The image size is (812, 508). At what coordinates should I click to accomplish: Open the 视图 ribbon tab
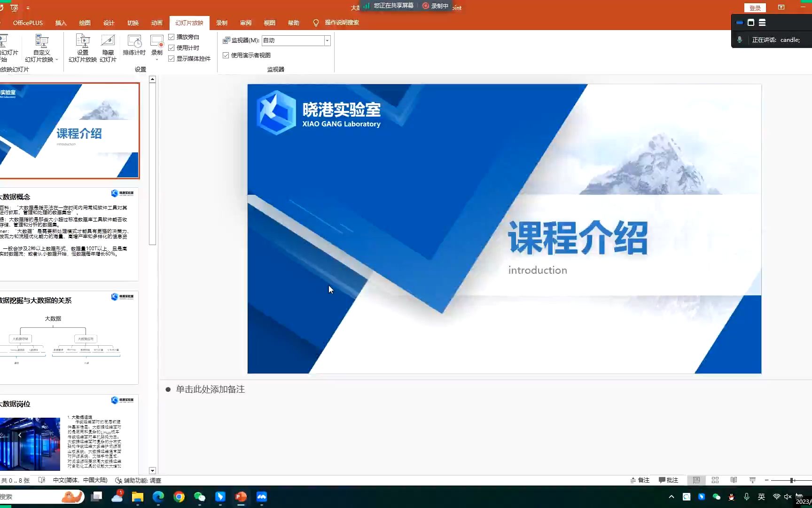(269, 23)
